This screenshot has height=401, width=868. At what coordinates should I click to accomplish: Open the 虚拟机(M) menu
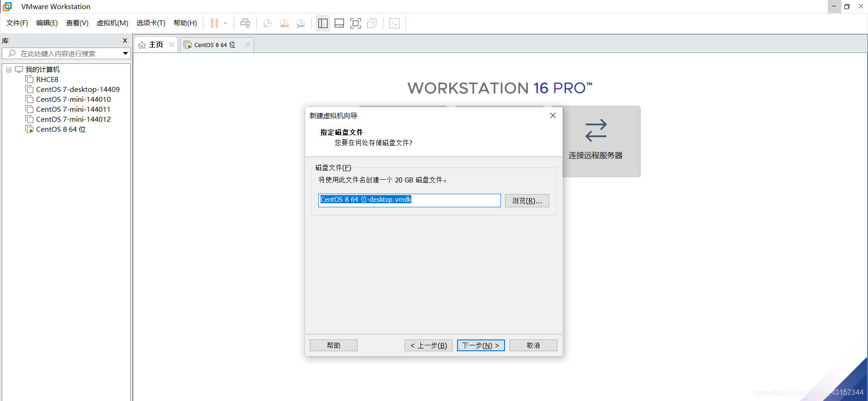(x=113, y=23)
